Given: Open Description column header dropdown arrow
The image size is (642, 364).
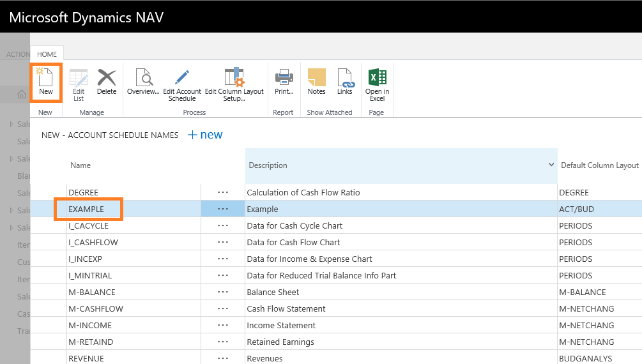Looking at the screenshot, I should coord(551,165).
